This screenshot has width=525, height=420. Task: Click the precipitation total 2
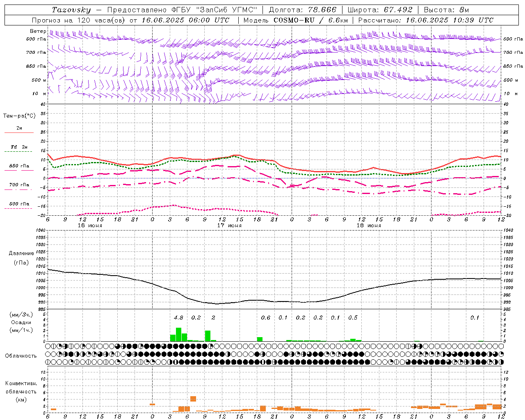coord(213,317)
